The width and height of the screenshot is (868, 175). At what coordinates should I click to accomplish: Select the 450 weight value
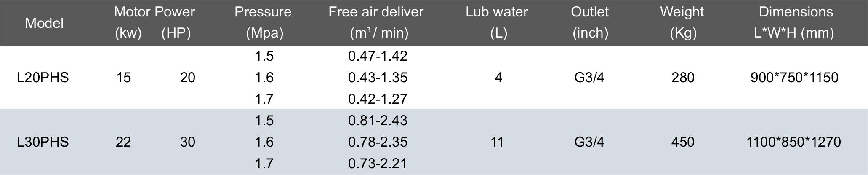point(683,142)
